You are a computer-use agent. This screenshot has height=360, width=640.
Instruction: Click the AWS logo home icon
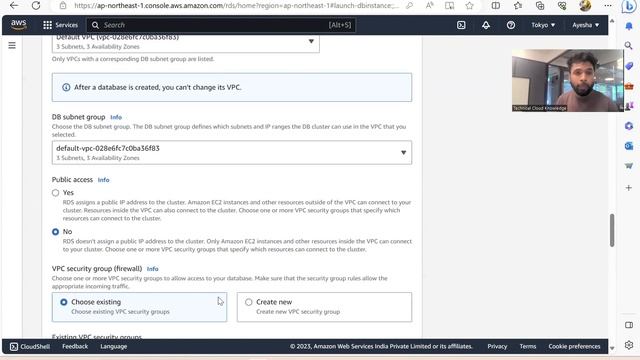(x=19, y=24)
